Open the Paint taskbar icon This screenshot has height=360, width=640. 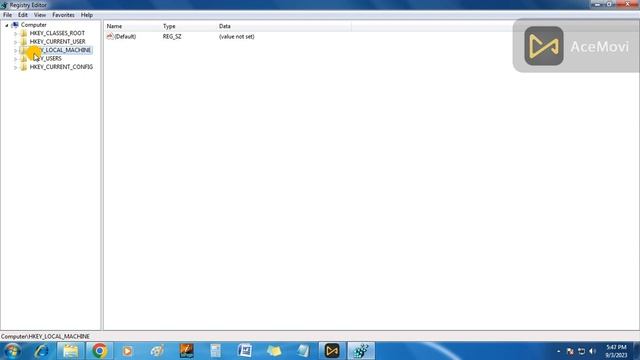tap(157, 351)
